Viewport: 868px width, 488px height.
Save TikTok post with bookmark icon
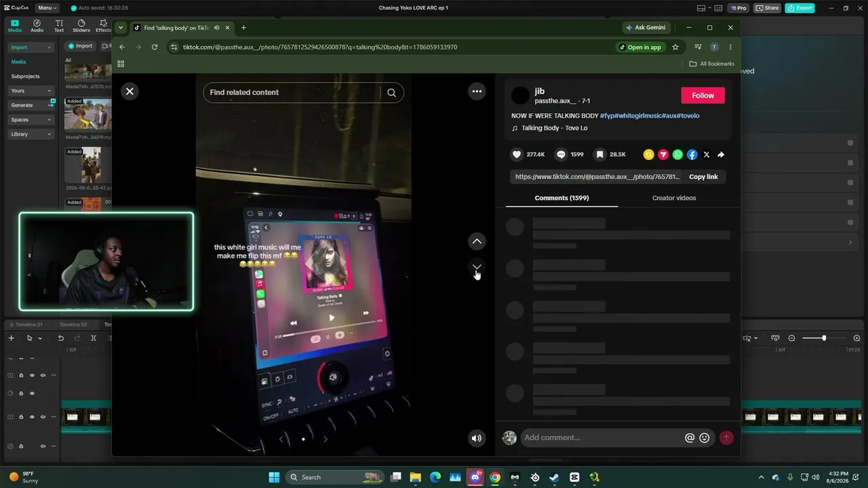599,155
